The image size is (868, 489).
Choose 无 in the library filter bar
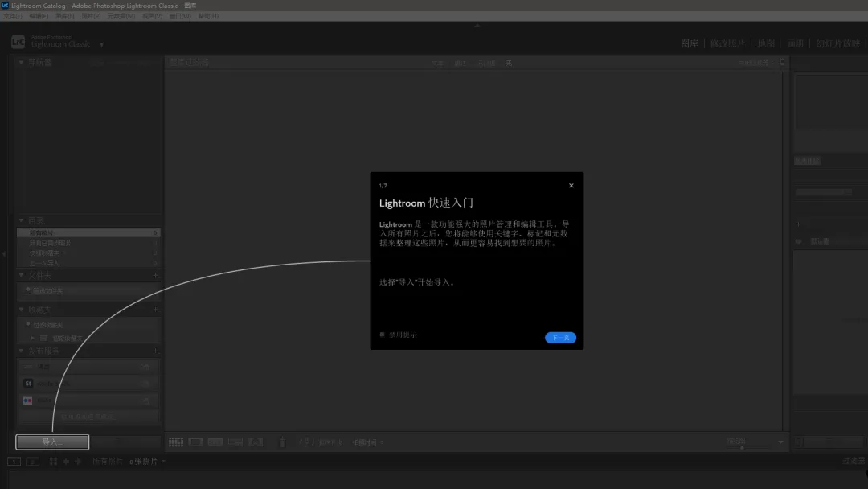pos(509,63)
